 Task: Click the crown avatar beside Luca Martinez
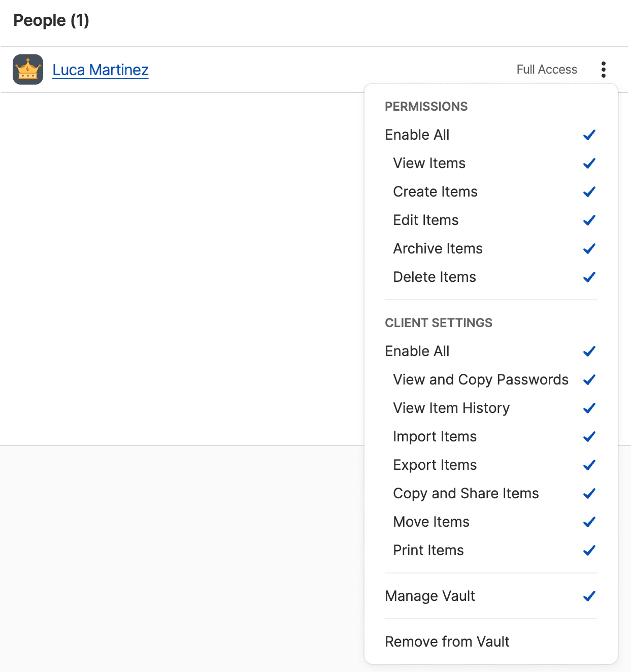pos(28,70)
